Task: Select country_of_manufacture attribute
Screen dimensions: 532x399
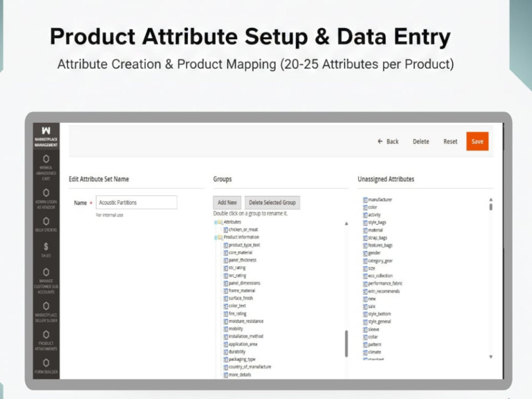Action: [247, 367]
